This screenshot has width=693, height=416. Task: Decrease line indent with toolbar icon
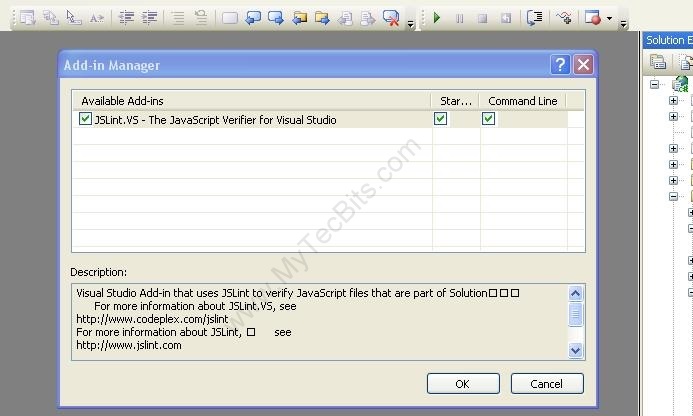click(126, 18)
